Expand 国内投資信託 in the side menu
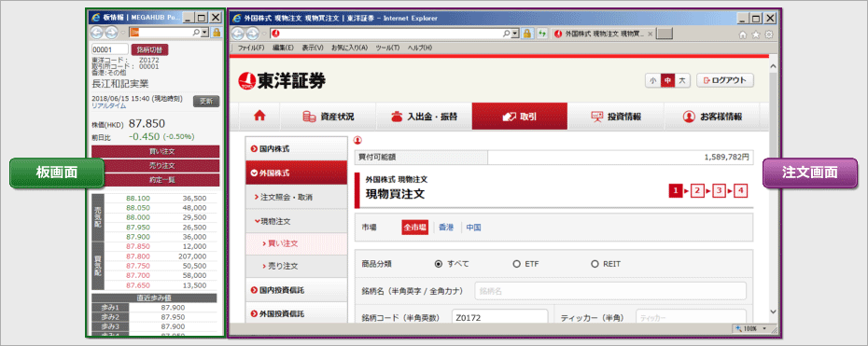Viewport: 868px width, 346px height. tap(296, 290)
